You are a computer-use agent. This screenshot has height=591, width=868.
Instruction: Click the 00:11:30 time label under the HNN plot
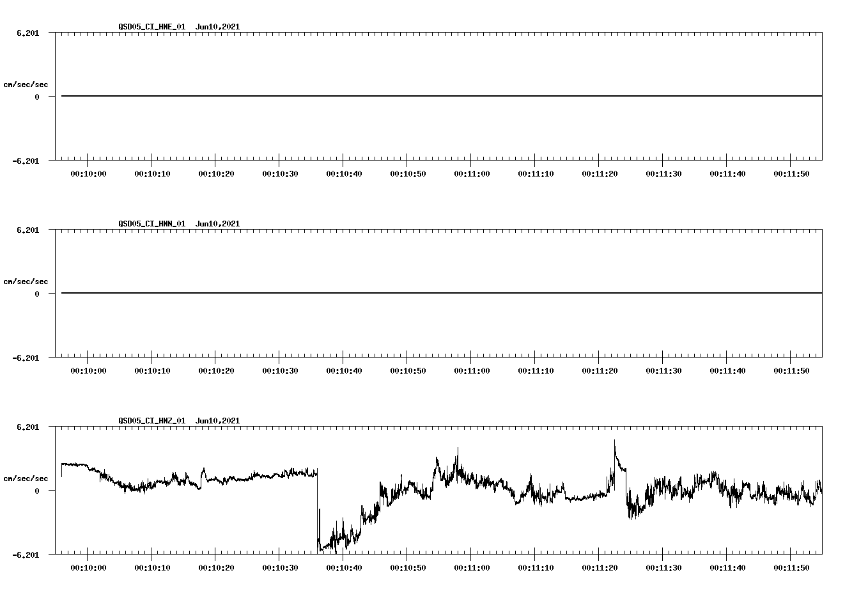point(663,370)
